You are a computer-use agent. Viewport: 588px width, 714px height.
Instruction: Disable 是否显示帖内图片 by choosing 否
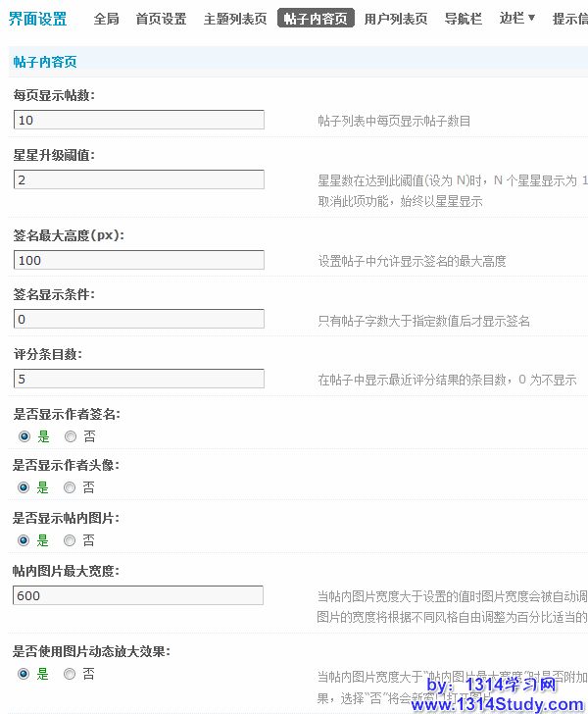click(x=70, y=540)
